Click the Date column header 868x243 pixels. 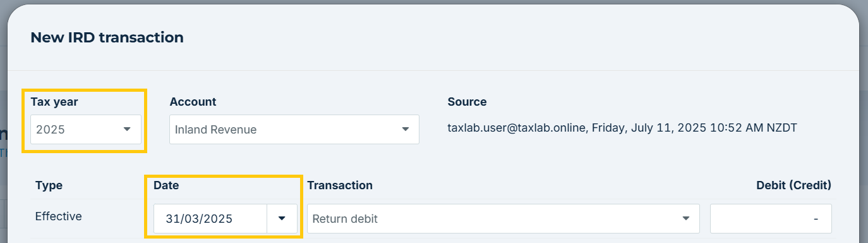[166, 185]
